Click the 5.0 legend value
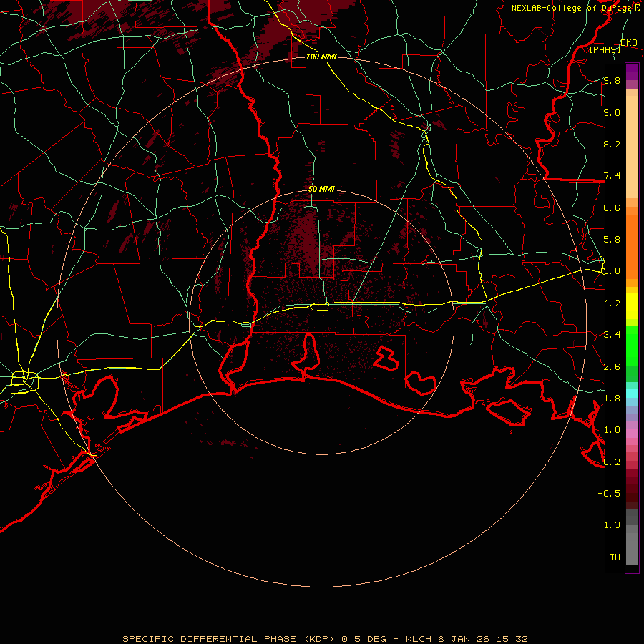Viewport: 644px width, 644px height. (x=612, y=271)
